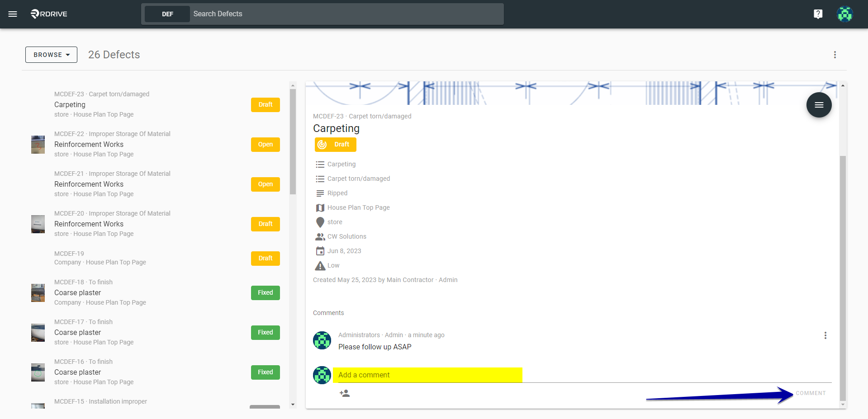The image size is (868, 419).
Task: Click the location pin icon beside store
Action: [320, 222]
